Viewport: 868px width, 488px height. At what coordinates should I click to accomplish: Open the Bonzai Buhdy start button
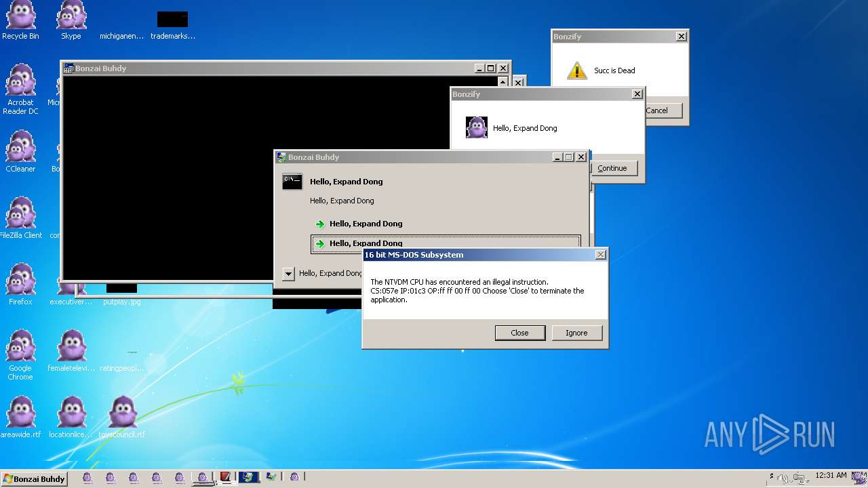click(34, 479)
